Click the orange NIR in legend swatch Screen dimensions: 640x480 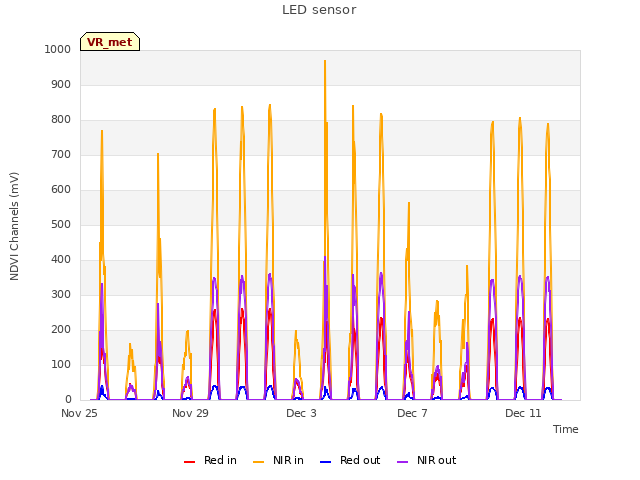258,462
